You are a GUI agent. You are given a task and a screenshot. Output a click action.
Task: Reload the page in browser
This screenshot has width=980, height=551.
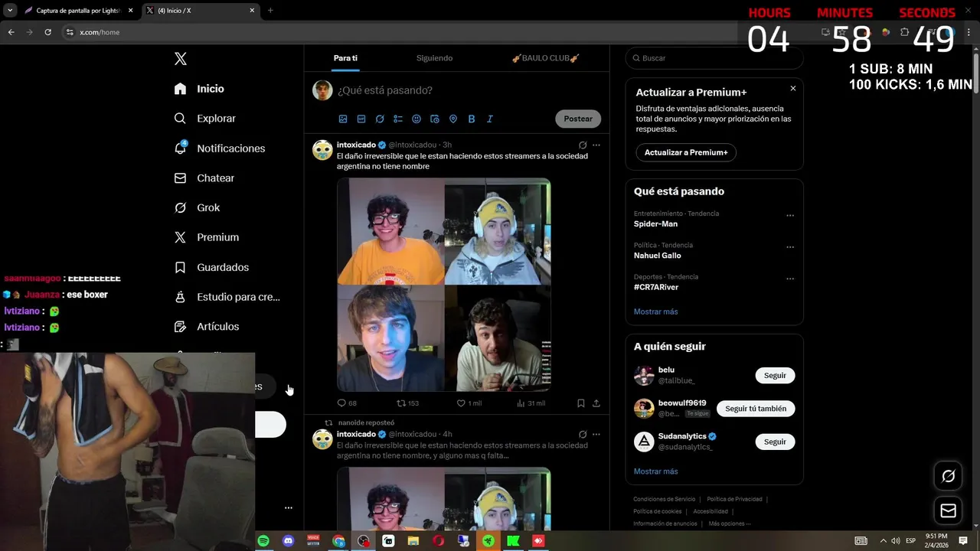pyautogui.click(x=47, y=32)
